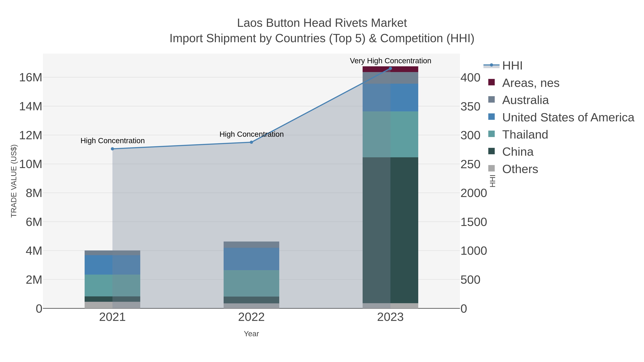The image size is (644, 362).
Task: Click the China segment in 2022 bar
Action: tap(252, 300)
